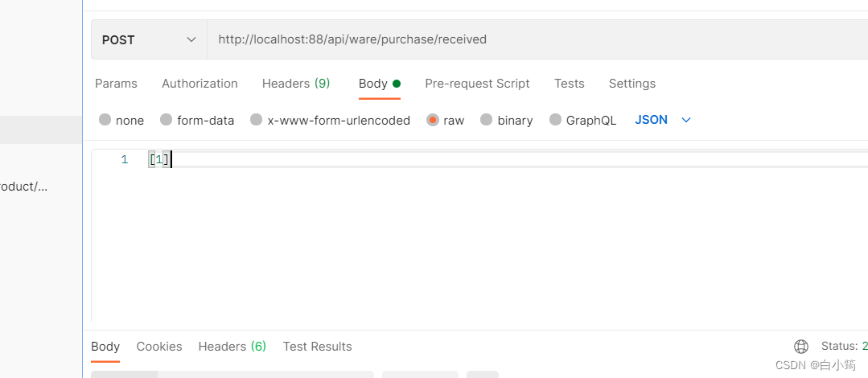This screenshot has height=378, width=868.
Task: Switch to the request Settings tab
Action: tap(631, 84)
